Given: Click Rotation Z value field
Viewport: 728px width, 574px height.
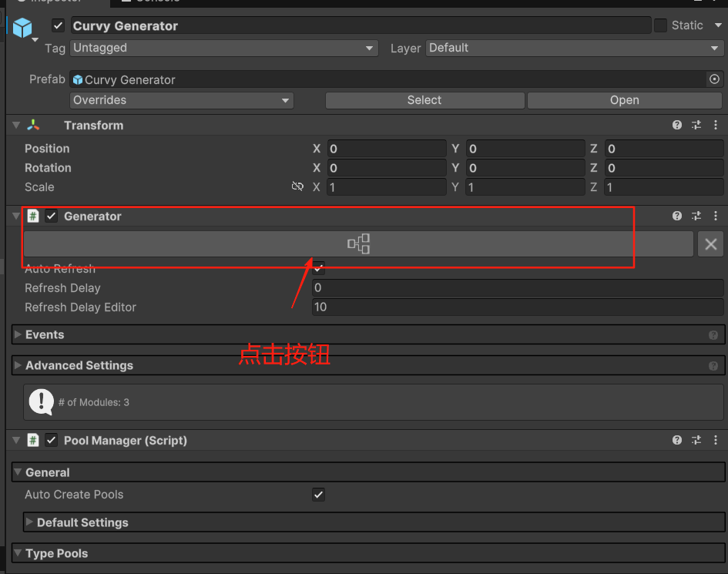Looking at the screenshot, I should click(663, 168).
